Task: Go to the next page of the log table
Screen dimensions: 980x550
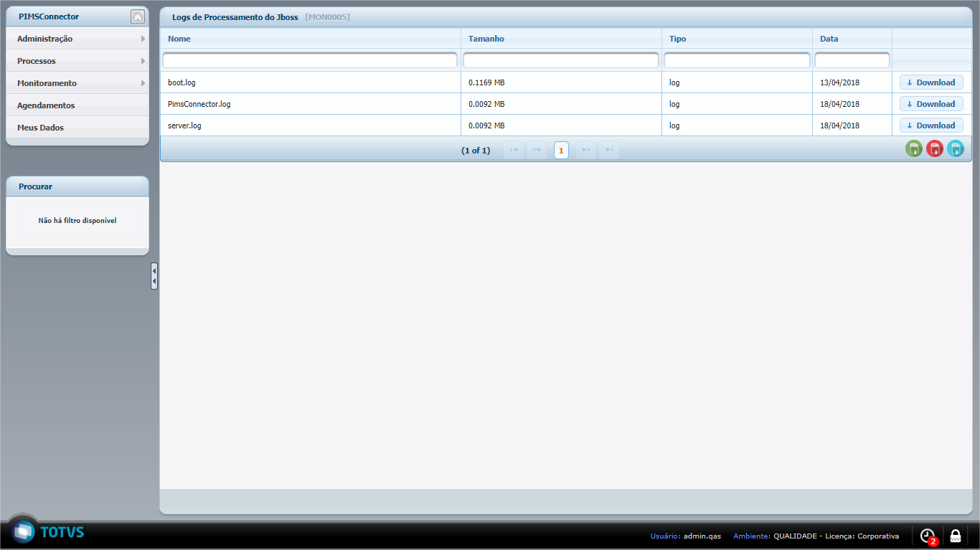Action: point(586,150)
